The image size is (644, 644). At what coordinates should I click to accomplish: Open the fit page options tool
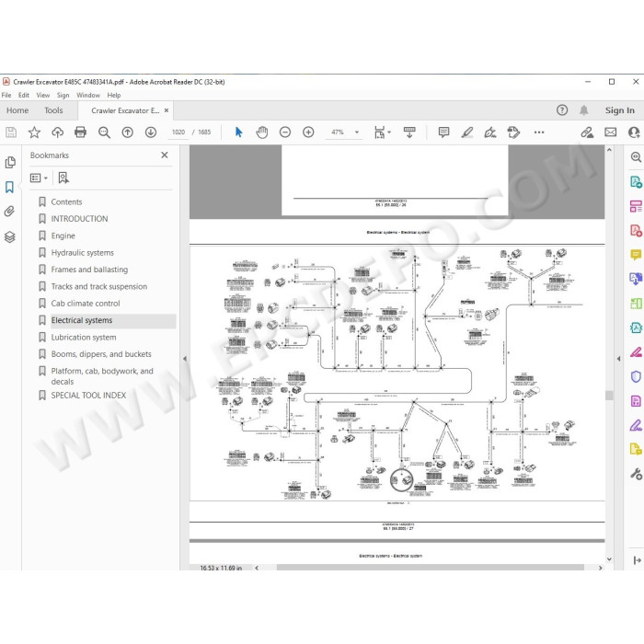(x=382, y=132)
